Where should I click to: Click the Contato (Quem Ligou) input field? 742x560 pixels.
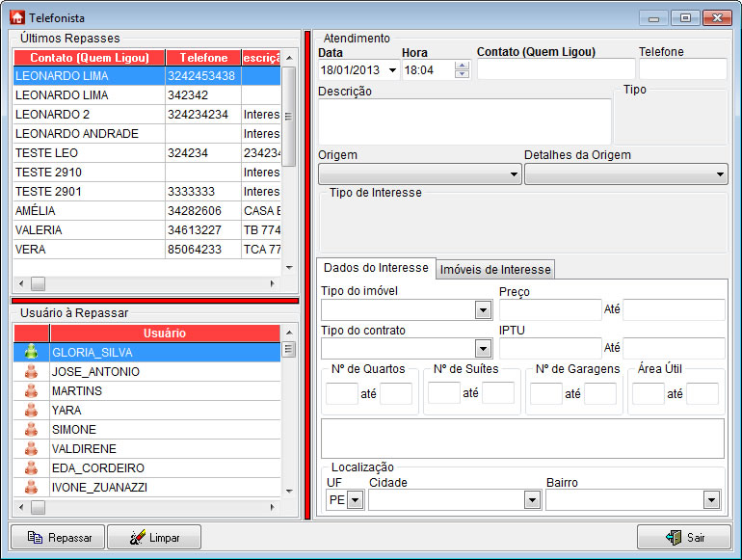tap(555, 69)
